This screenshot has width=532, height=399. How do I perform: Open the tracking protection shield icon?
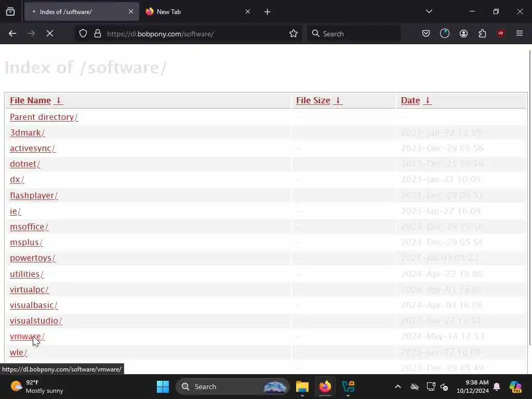point(83,34)
